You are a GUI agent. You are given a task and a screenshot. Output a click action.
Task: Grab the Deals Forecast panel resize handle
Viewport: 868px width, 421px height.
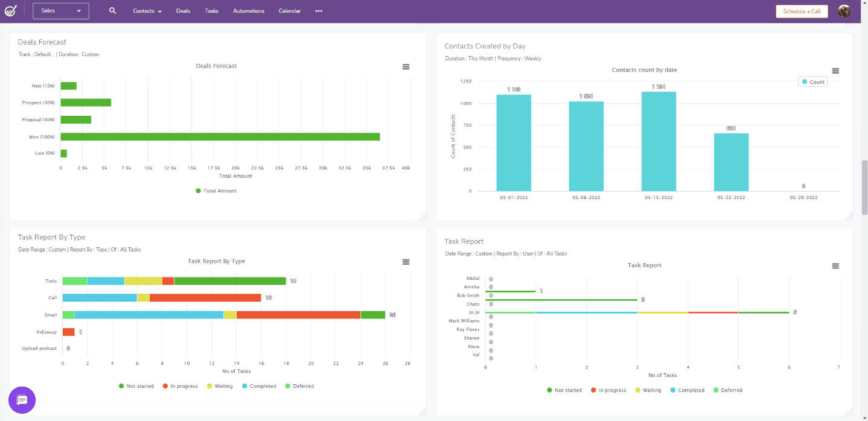[x=422, y=216]
